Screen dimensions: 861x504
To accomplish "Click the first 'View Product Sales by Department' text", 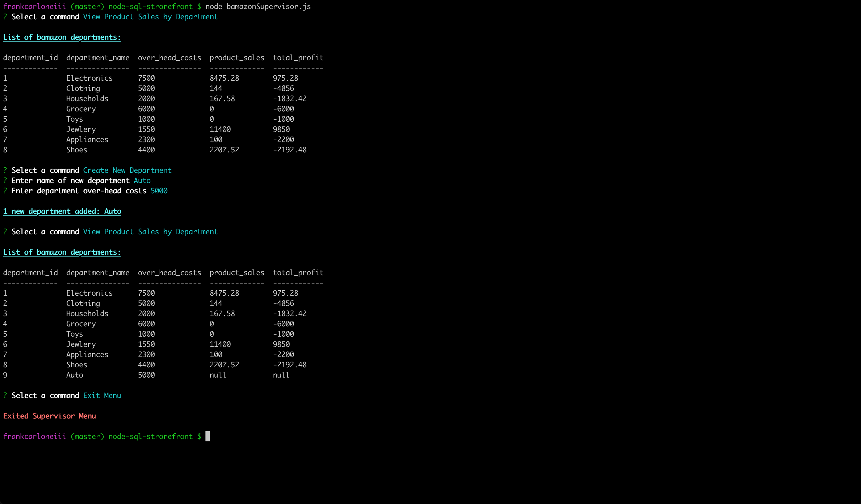I will click(x=150, y=17).
